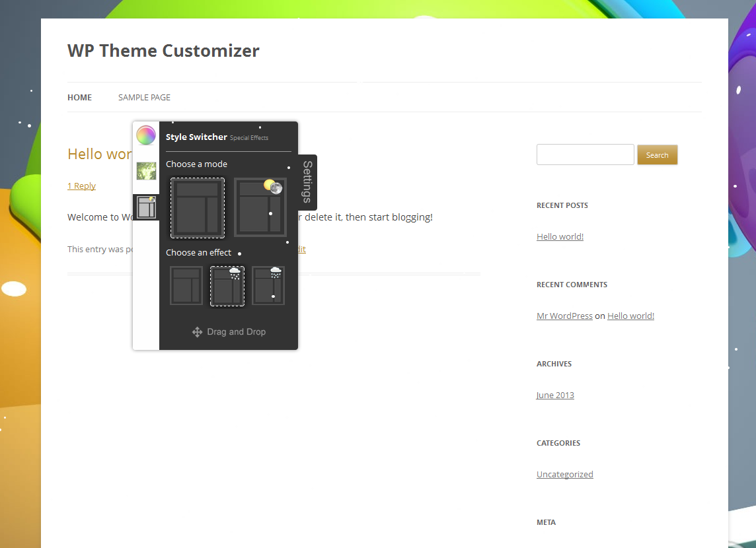Viewport: 756px width, 548px height.
Task: Click the Choose a mode label
Action: click(196, 164)
